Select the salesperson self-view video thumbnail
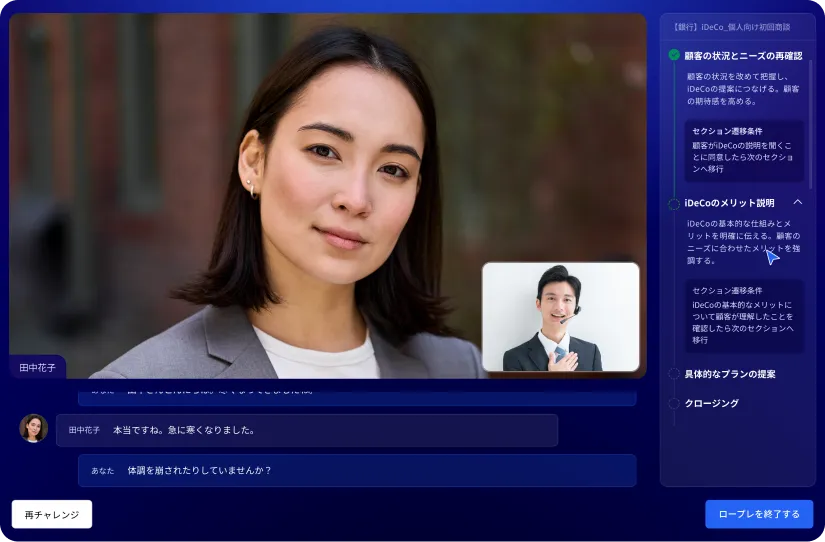Viewport: 825px width, 542px height. tap(561, 317)
